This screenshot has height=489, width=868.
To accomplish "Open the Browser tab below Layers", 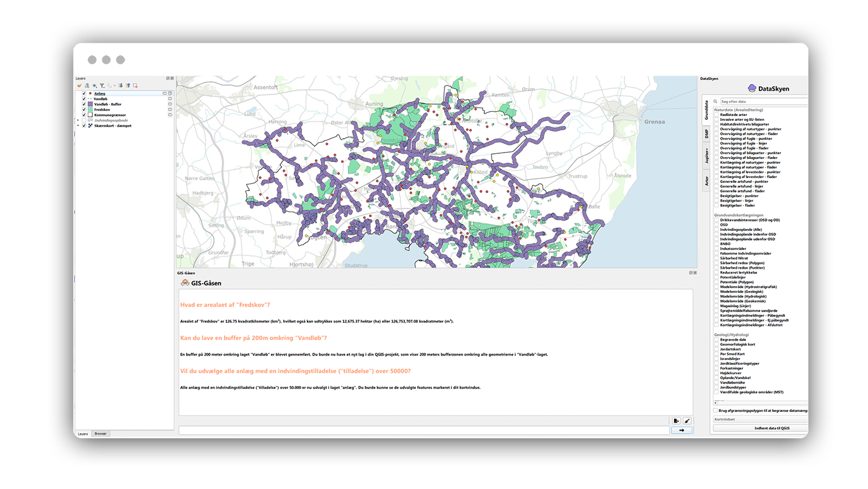I will pyautogui.click(x=100, y=434).
